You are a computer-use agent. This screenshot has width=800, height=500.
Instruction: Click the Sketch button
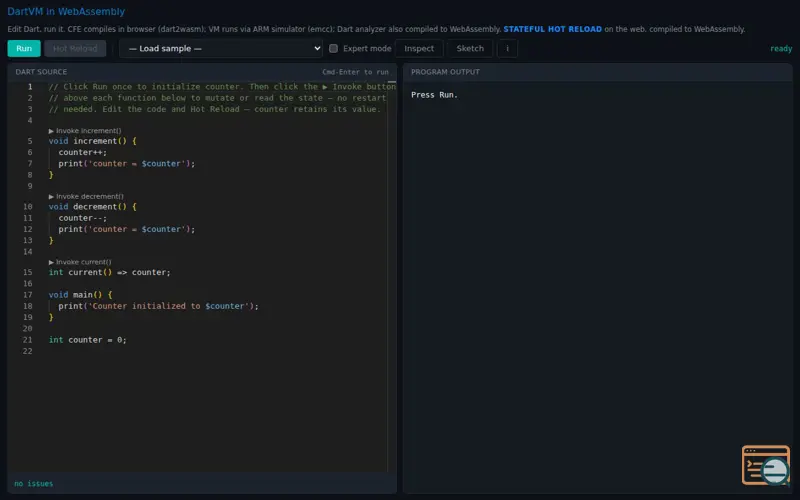(470, 48)
